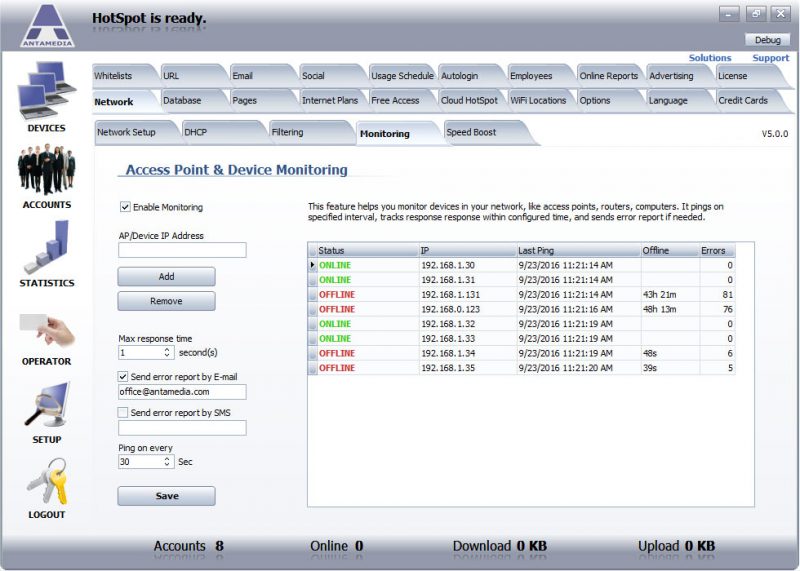Switch to the Whitelists tab
This screenshot has width=800, height=571.
click(x=124, y=76)
